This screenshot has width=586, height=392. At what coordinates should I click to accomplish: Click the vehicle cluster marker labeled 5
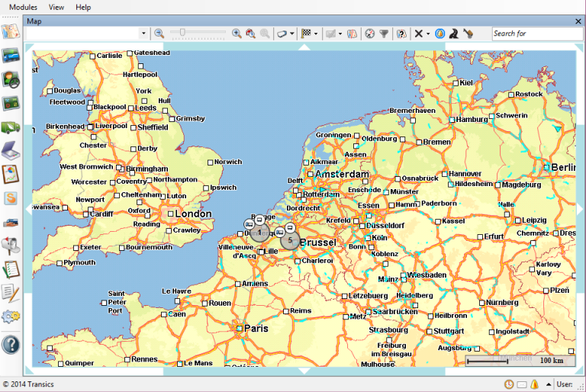tap(290, 240)
